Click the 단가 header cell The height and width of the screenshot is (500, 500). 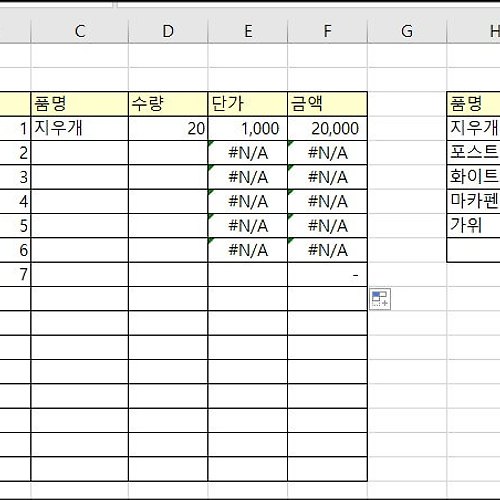tap(248, 104)
